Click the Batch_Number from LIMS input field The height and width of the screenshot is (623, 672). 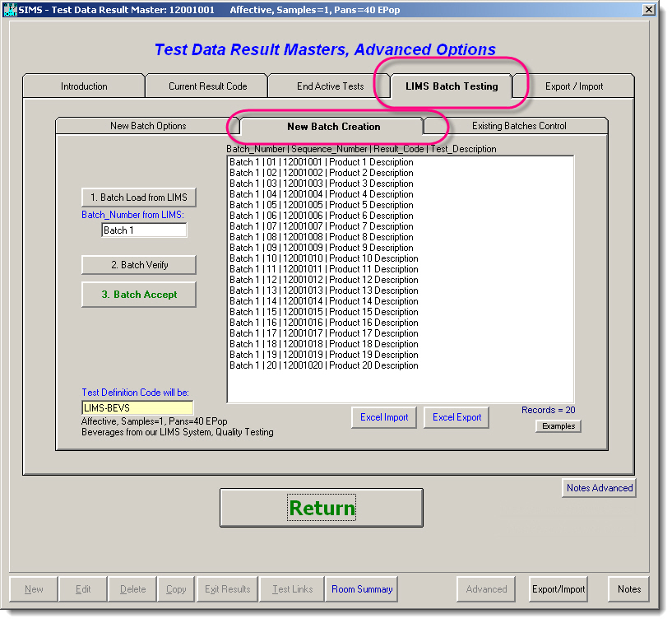pyautogui.click(x=144, y=230)
